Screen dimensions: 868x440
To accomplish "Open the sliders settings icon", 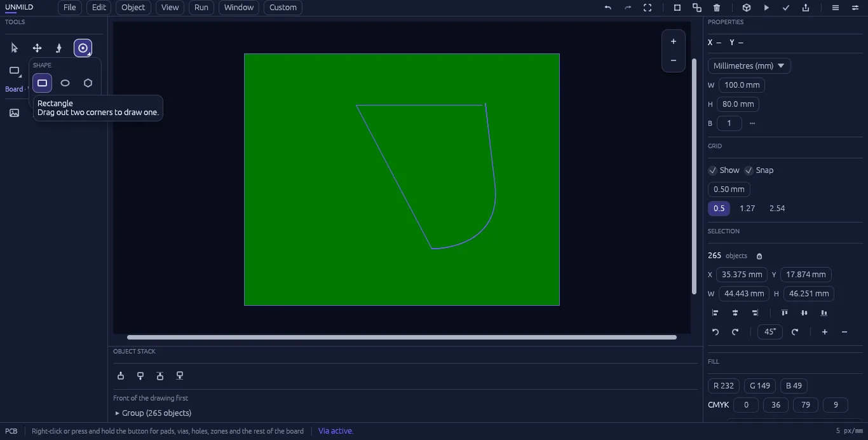I will 855,8.
